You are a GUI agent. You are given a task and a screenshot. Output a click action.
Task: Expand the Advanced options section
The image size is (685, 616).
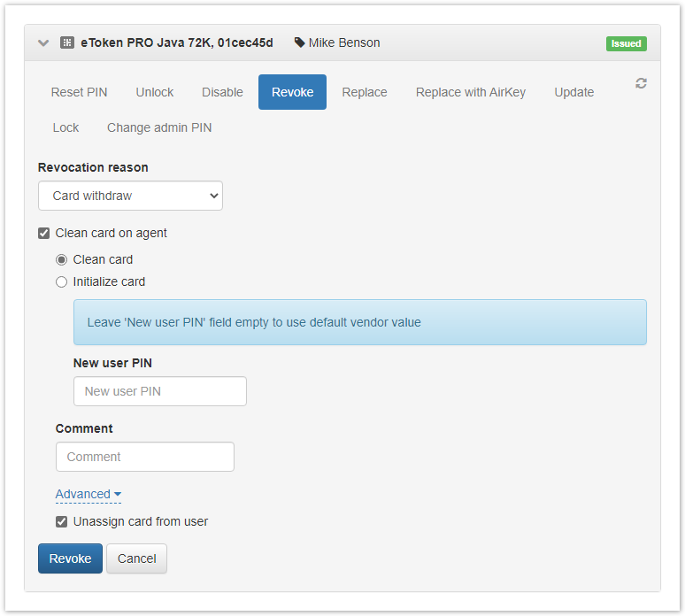coord(88,494)
